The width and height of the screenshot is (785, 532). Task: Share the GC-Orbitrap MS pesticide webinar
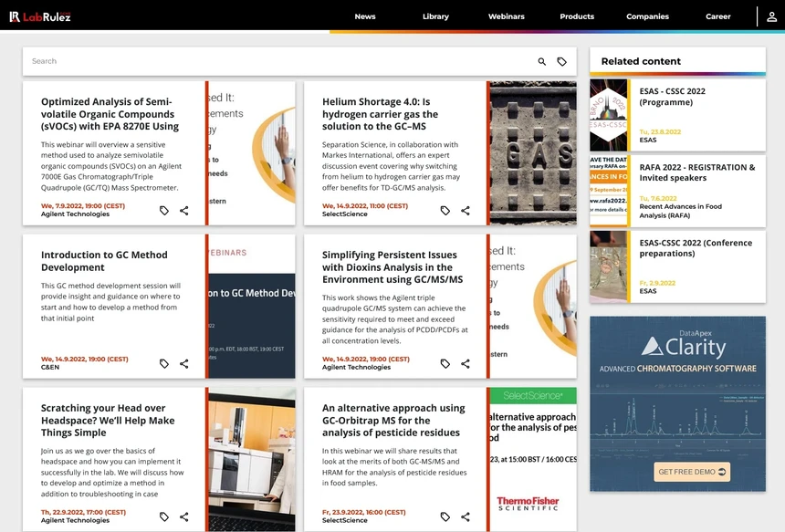(x=466, y=516)
